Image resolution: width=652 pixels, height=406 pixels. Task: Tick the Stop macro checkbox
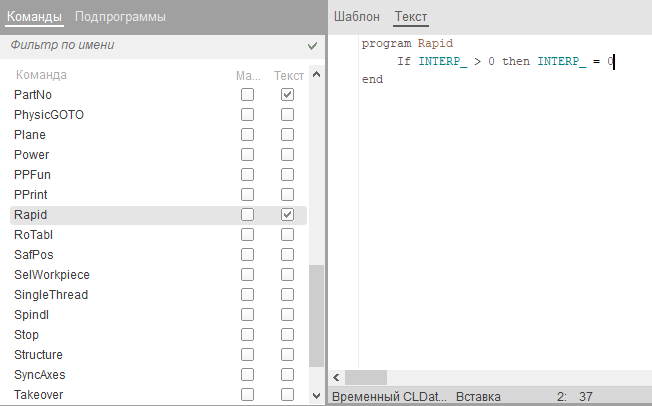247,335
